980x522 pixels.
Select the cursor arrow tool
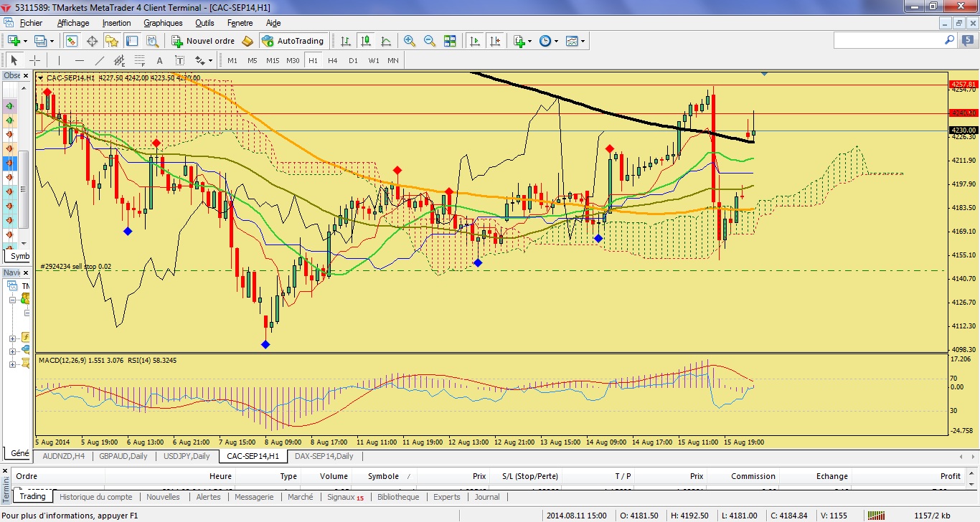click(x=14, y=60)
